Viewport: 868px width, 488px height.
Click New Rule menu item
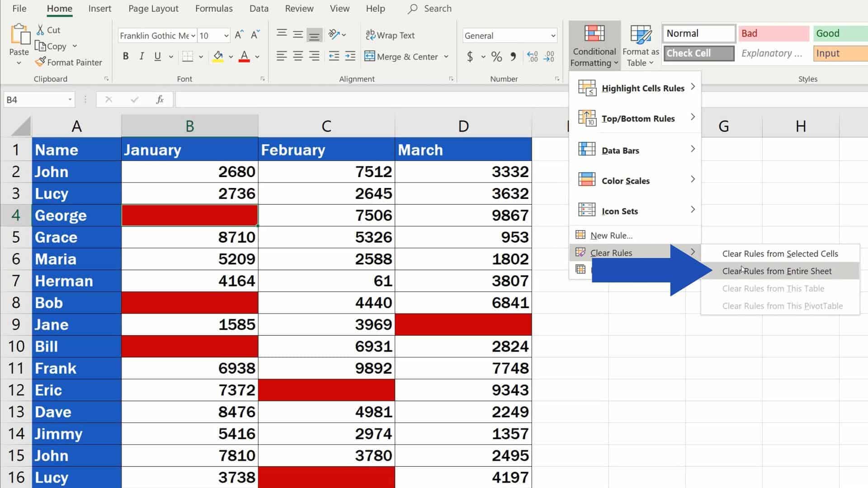611,235
